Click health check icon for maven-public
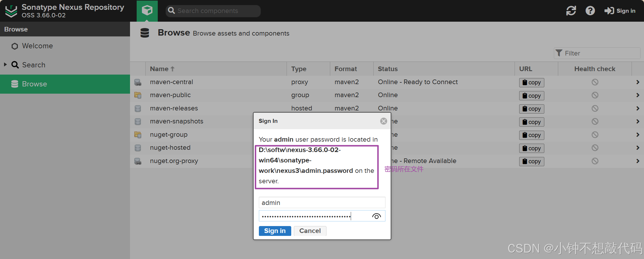The image size is (644, 259). click(x=595, y=95)
